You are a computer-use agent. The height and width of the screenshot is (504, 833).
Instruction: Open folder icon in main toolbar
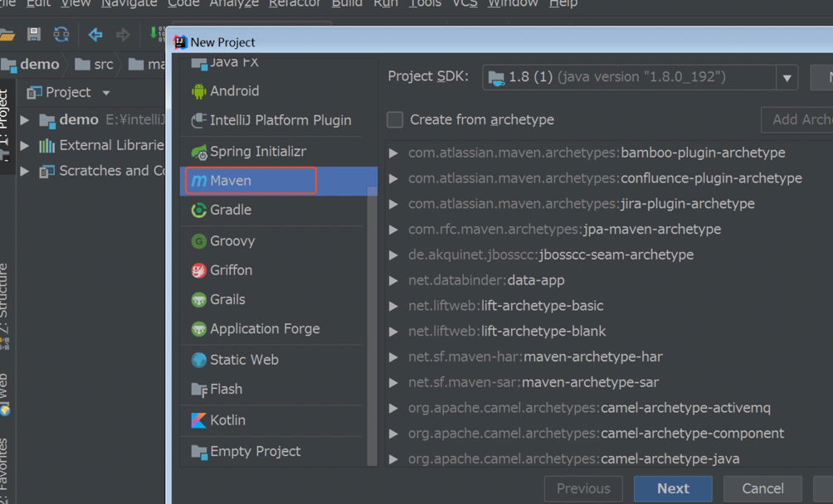(x=7, y=35)
